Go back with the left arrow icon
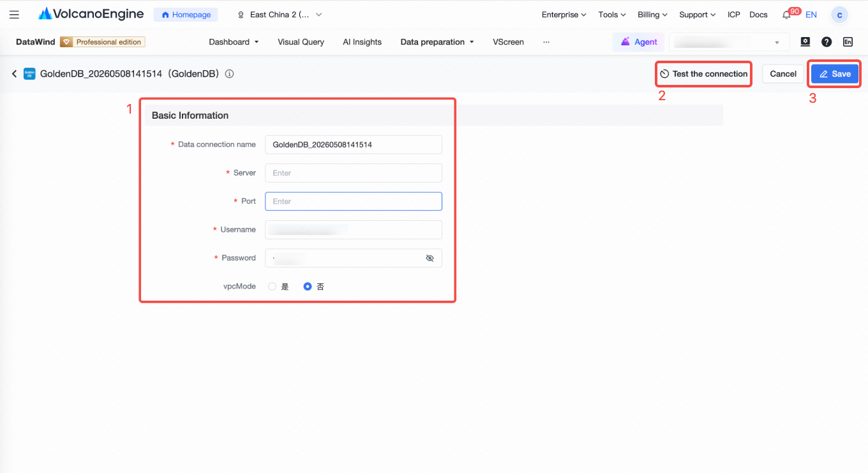 [14, 74]
